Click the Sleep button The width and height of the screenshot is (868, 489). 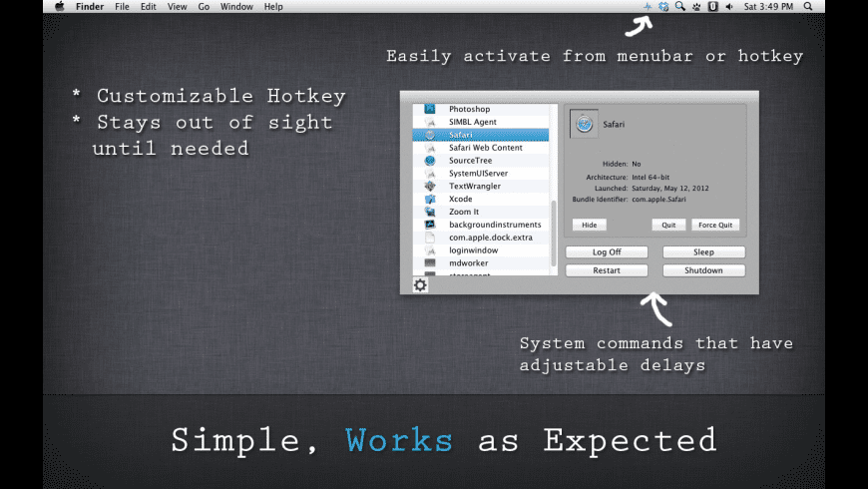point(703,251)
